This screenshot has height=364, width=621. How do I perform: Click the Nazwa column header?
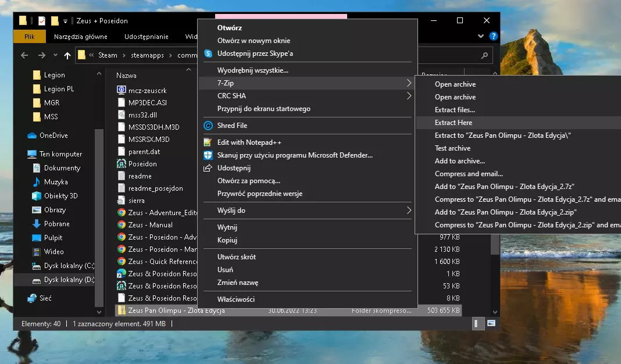126,76
